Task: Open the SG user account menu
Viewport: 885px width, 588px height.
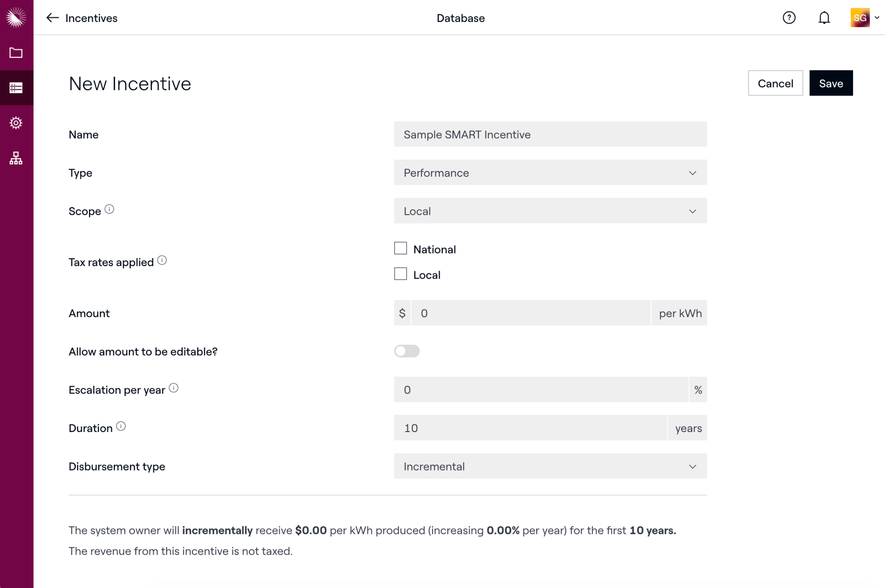Action: [x=865, y=18]
